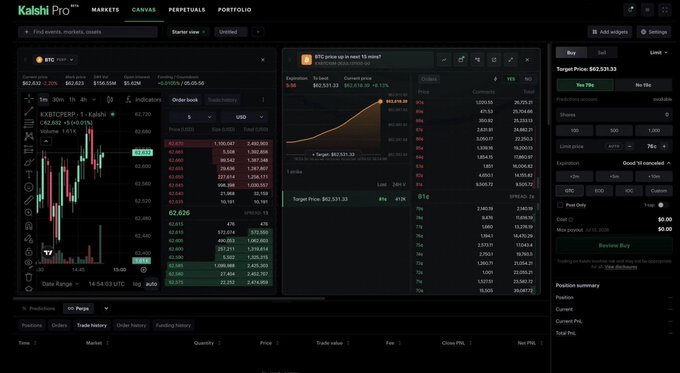Select the brush drawing tool
This screenshot has width=680, height=373.
pyautogui.click(x=29, y=162)
